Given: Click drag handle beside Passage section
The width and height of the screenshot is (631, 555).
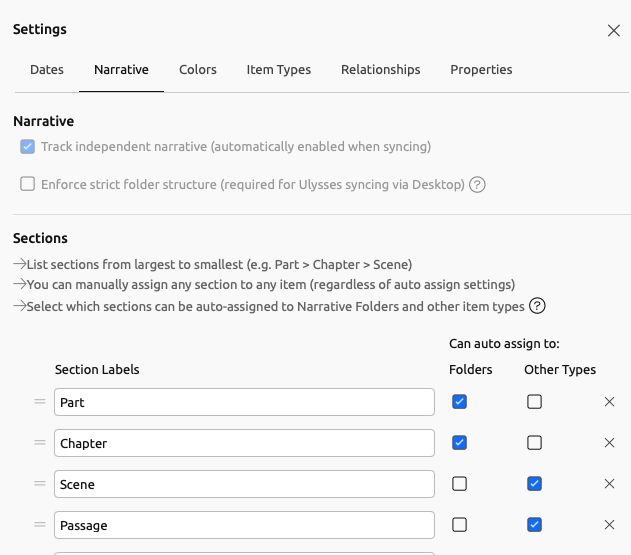Looking at the screenshot, I should 40,525.
